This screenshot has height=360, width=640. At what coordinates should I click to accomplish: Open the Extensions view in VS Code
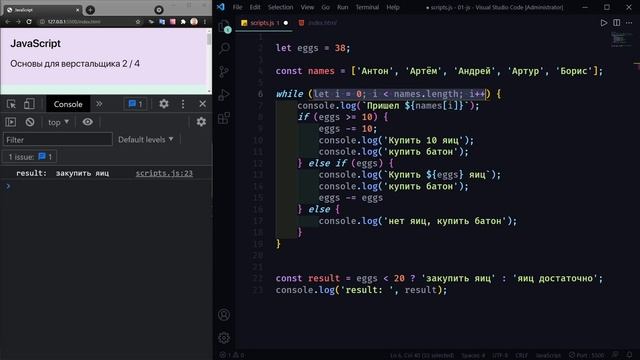[224, 118]
